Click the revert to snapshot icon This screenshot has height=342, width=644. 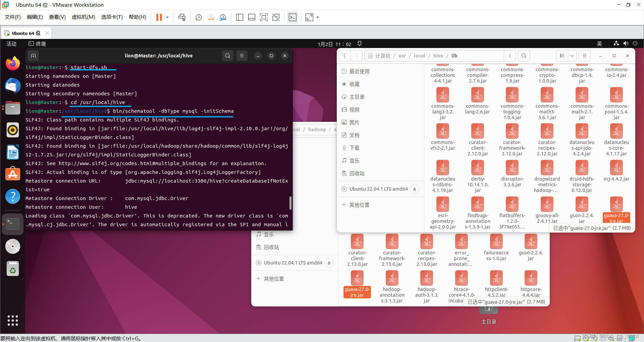pyautogui.click(x=211, y=17)
